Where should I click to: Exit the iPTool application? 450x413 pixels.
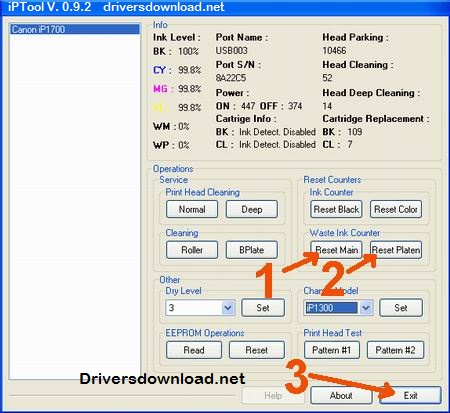[x=410, y=396]
